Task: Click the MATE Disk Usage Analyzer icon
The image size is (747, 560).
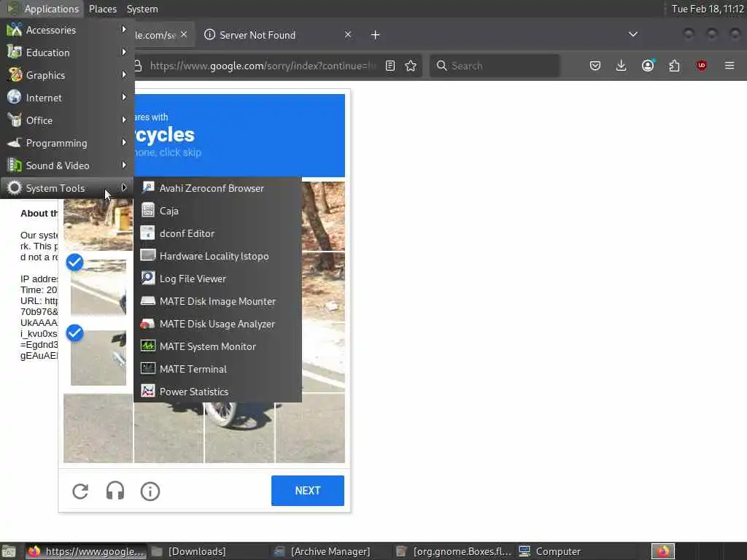Action: [147, 323]
